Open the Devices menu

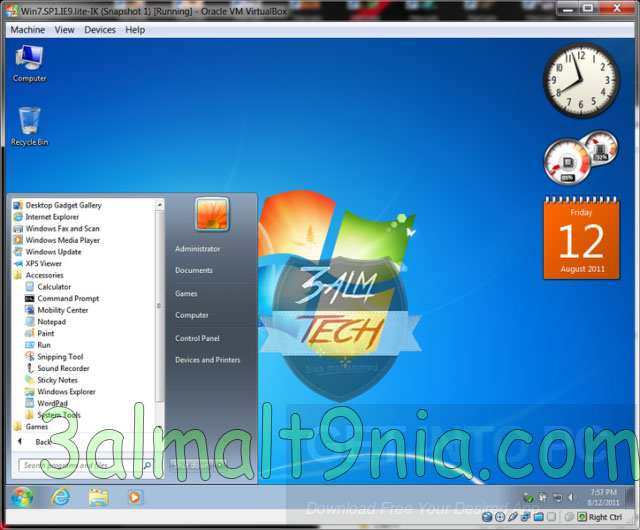[x=100, y=30]
